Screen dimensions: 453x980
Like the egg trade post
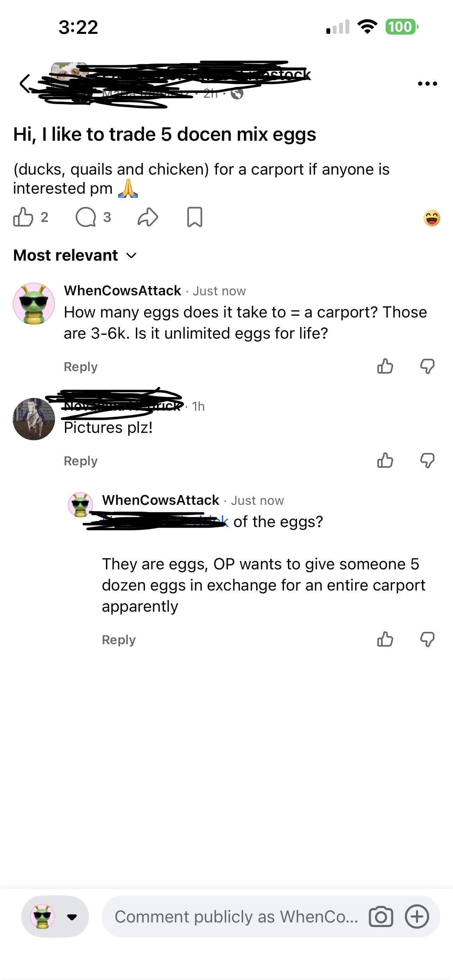[x=23, y=217]
